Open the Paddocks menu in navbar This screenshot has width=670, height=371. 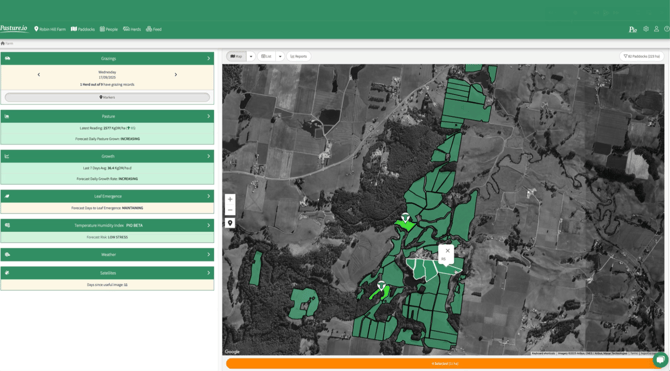click(83, 29)
